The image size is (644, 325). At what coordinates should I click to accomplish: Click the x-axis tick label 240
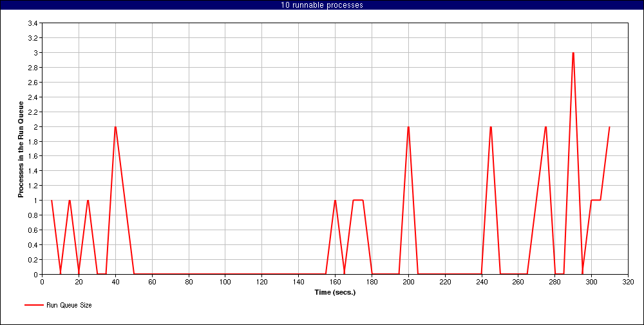(x=481, y=282)
